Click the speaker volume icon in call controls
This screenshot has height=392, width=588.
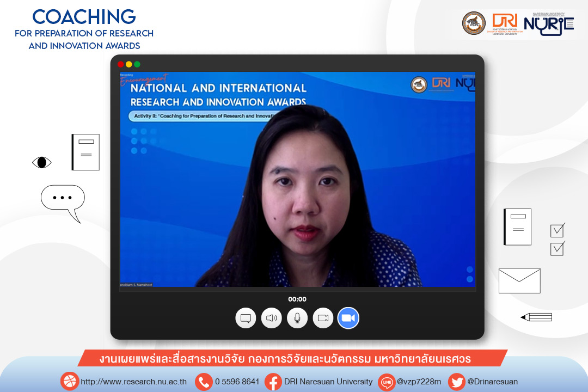[272, 318]
